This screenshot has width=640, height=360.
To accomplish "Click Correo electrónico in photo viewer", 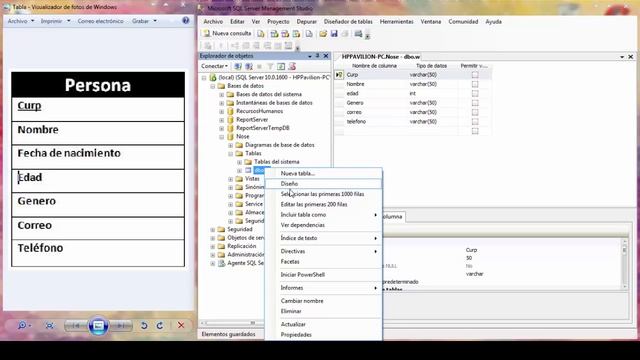I will pyautogui.click(x=100, y=21).
